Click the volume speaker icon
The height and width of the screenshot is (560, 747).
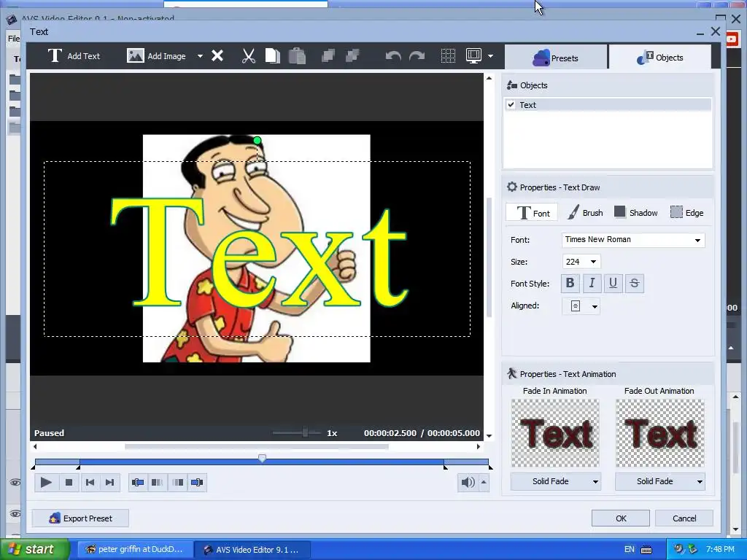tap(468, 483)
